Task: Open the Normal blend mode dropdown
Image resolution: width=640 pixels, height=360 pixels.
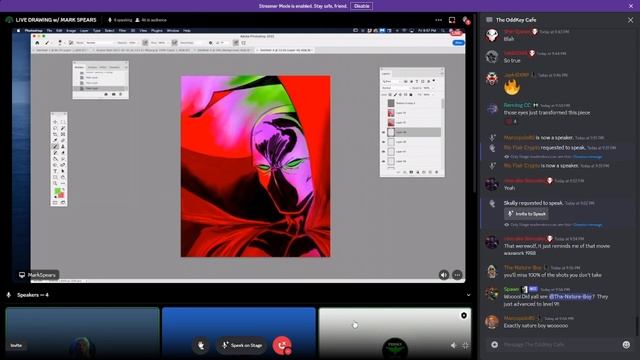Action: (x=395, y=88)
